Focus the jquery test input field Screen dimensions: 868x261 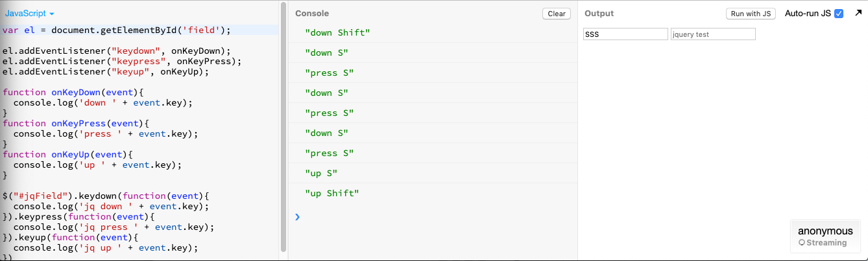point(713,34)
